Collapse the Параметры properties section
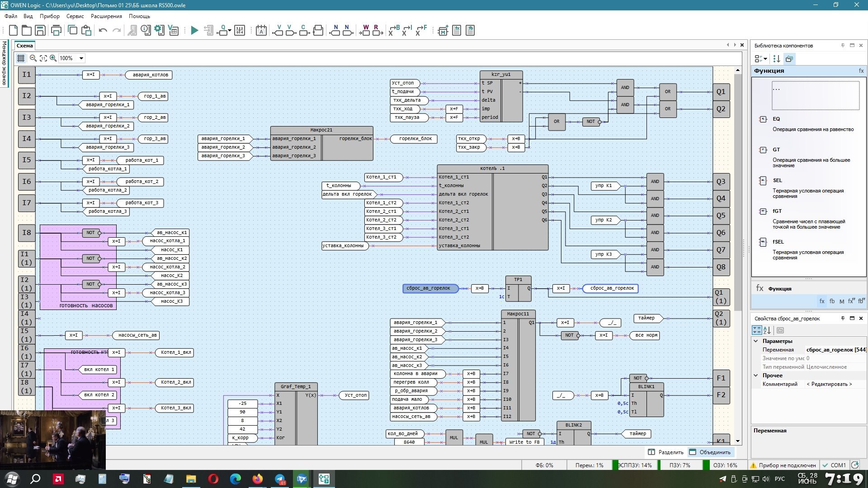The width and height of the screenshot is (868, 488). point(756,341)
